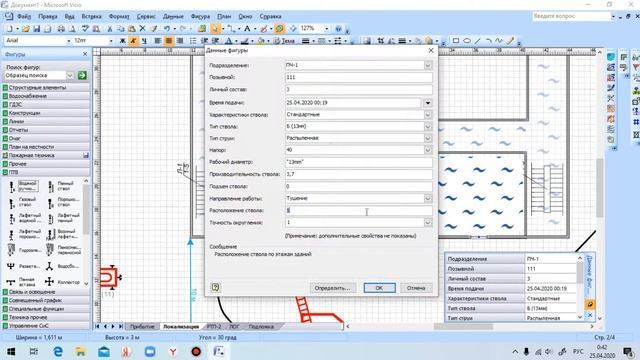Create a new document from the toolbar
Screen dimensions: 640x360
pos(9,29)
